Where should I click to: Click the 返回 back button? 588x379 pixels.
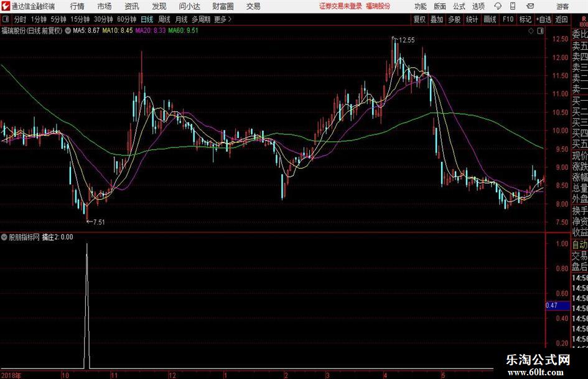(x=561, y=19)
